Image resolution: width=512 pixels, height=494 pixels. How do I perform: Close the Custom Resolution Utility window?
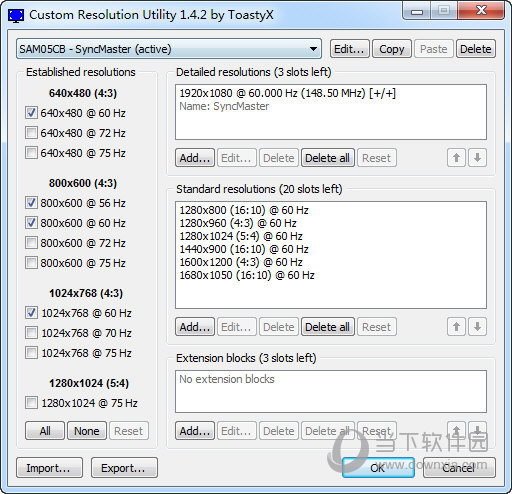pos(481,11)
